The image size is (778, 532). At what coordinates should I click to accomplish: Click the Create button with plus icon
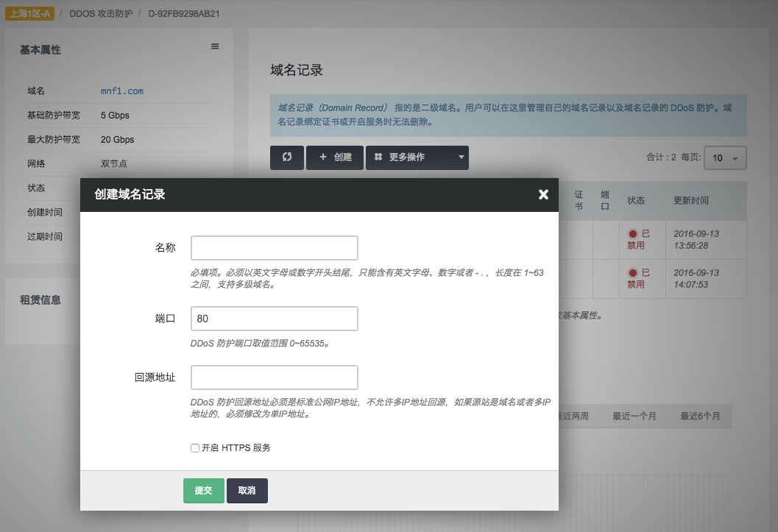335,157
